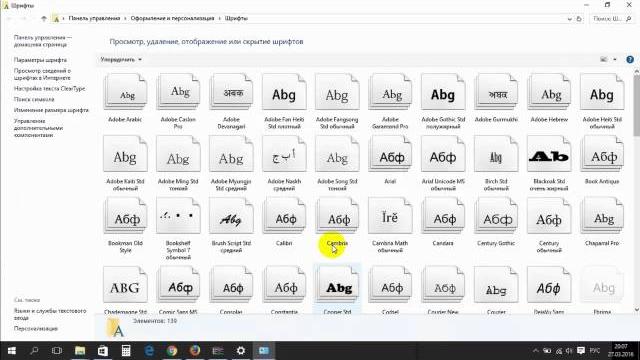Select the Charlemagne Std font icon
Viewport: 640px width, 360px height.
(125, 284)
